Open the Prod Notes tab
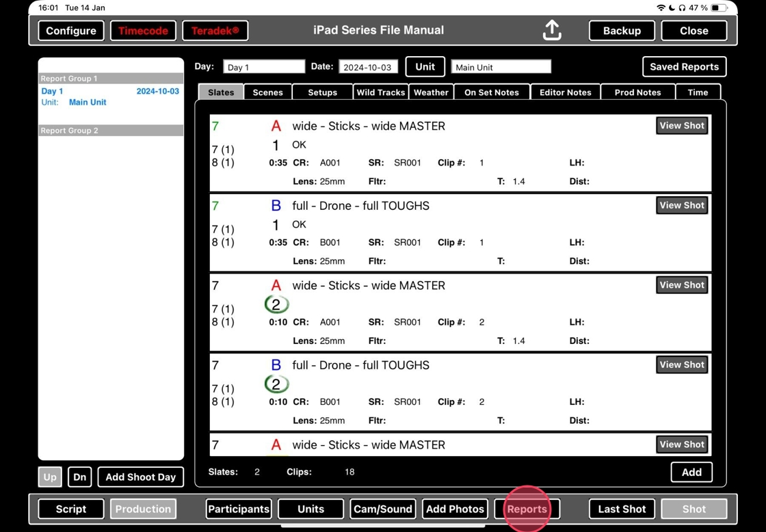The width and height of the screenshot is (766, 532). (637, 92)
